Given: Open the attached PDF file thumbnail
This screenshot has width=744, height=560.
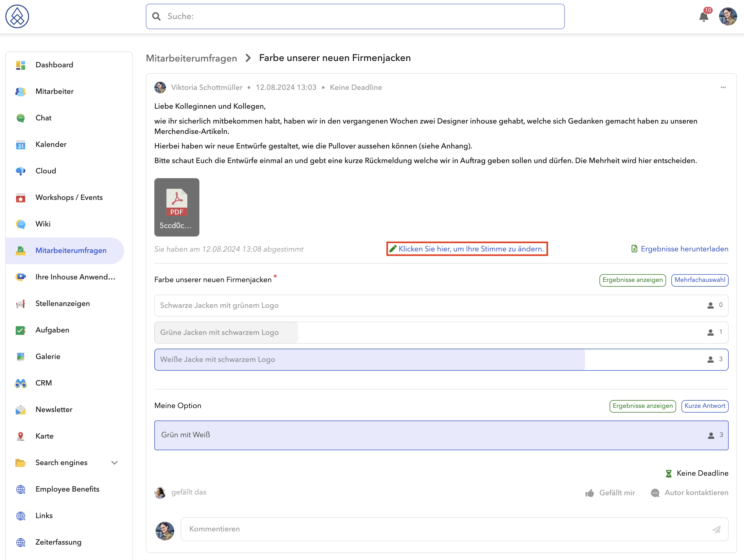Looking at the screenshot, I should (x=177, y=207).
